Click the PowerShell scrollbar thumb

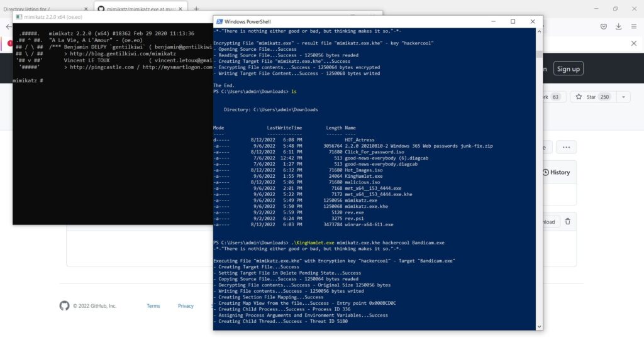(539, 55)
